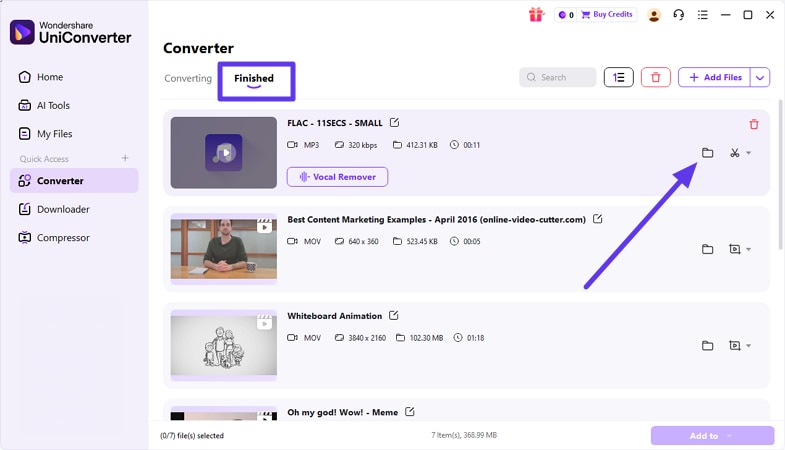Click Buy Credits link
The image size is (785, 450).
click(x=607, y=15)
